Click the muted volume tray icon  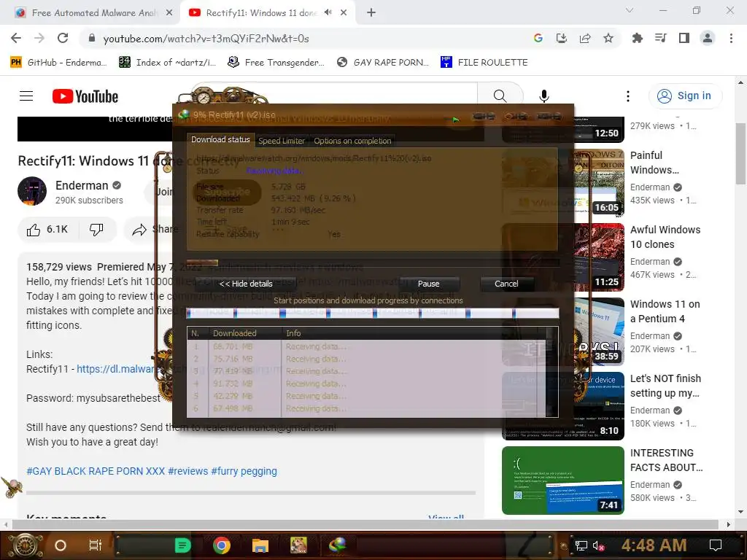point(598,545)
